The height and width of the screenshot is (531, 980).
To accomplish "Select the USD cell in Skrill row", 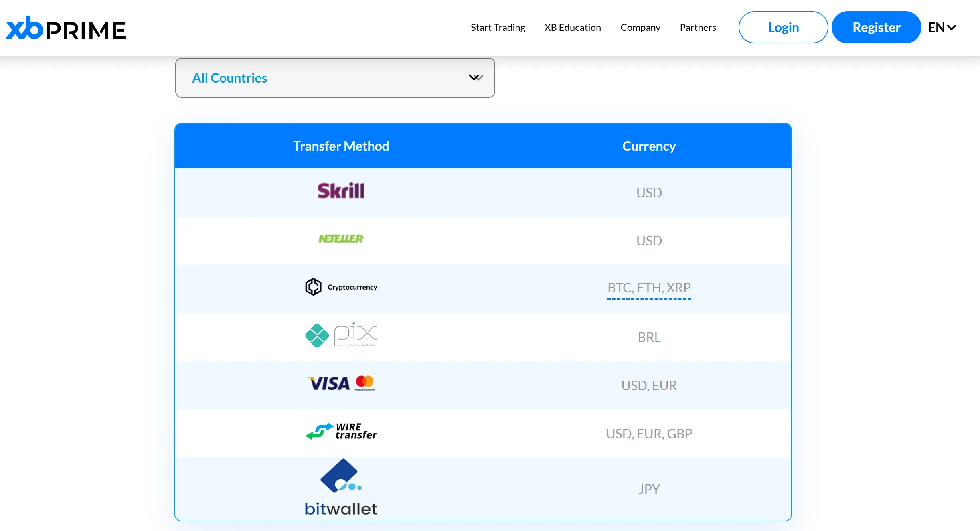I will [x=649, y=193].
